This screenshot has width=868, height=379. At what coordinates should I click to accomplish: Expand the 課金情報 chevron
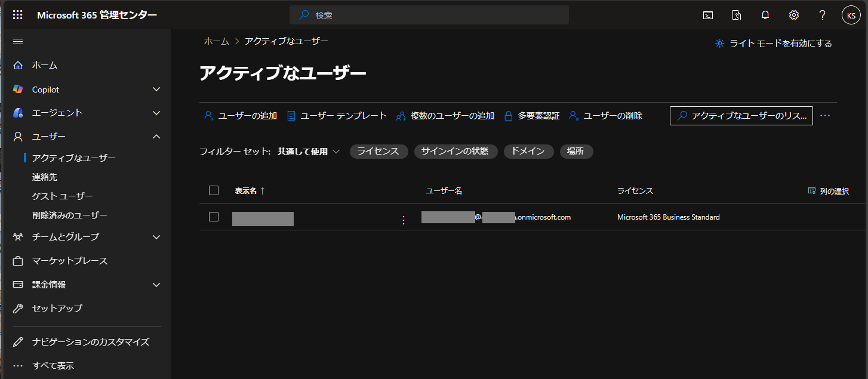[156, 285]
